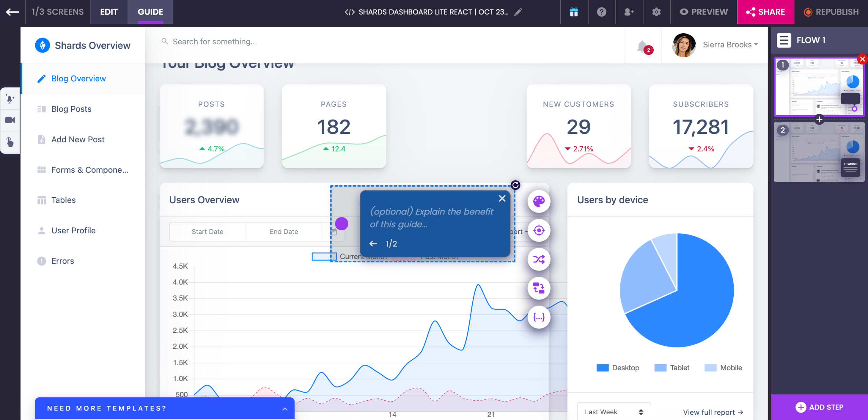868x420 pixels.
Task: Switch to the EDIT tab
Action: (x=109, y=12)
